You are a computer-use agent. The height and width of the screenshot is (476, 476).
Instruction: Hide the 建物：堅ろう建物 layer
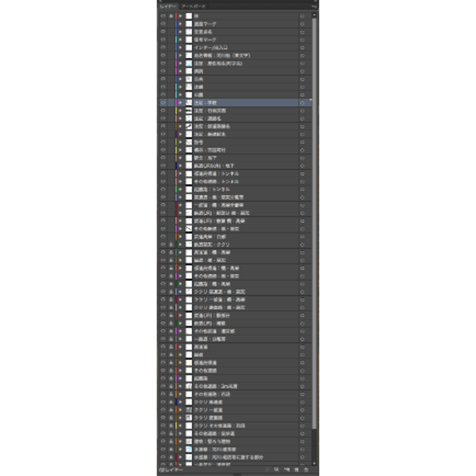point(163,441)
